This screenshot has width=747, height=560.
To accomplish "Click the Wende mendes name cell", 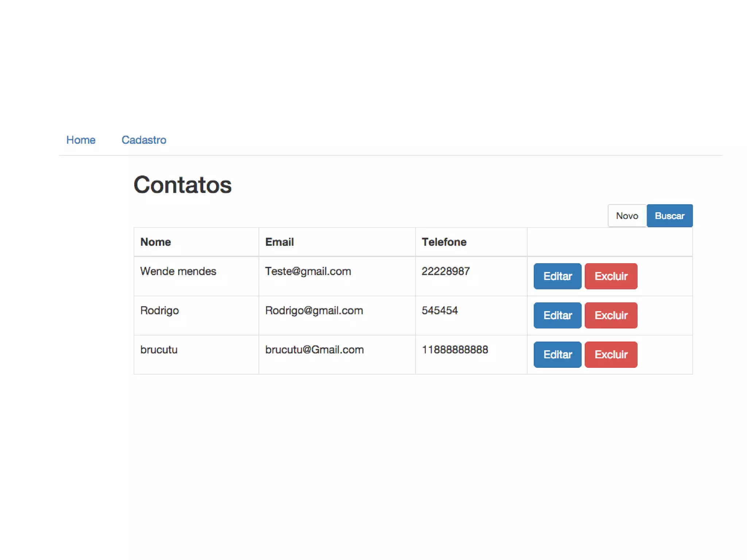I will click(178, 271).
